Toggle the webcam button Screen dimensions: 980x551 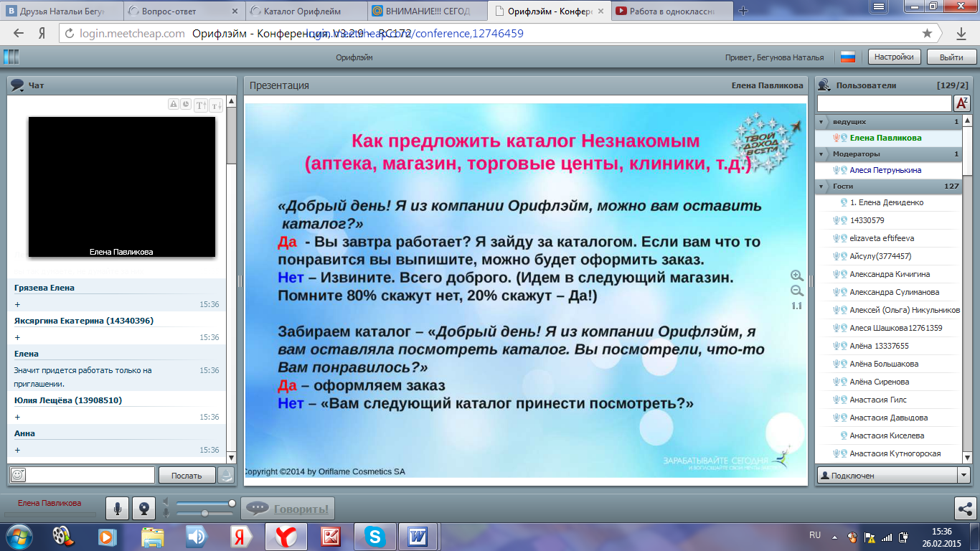[144, 509]
